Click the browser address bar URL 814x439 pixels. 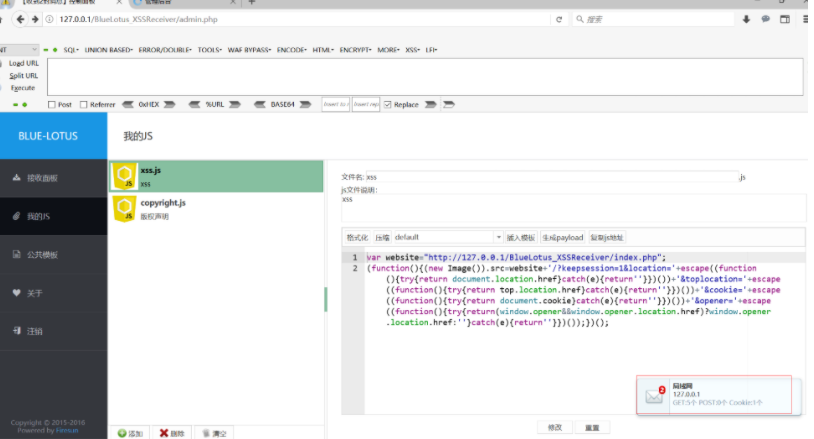138,19
